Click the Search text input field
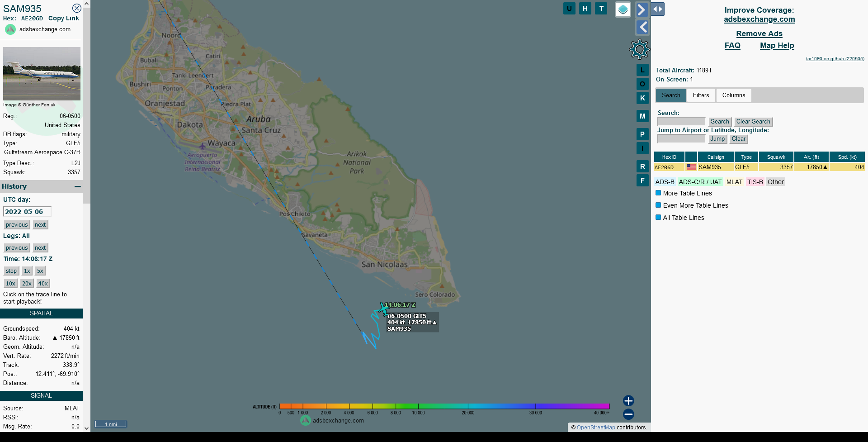The image size is (868, 442). point(681,121)
